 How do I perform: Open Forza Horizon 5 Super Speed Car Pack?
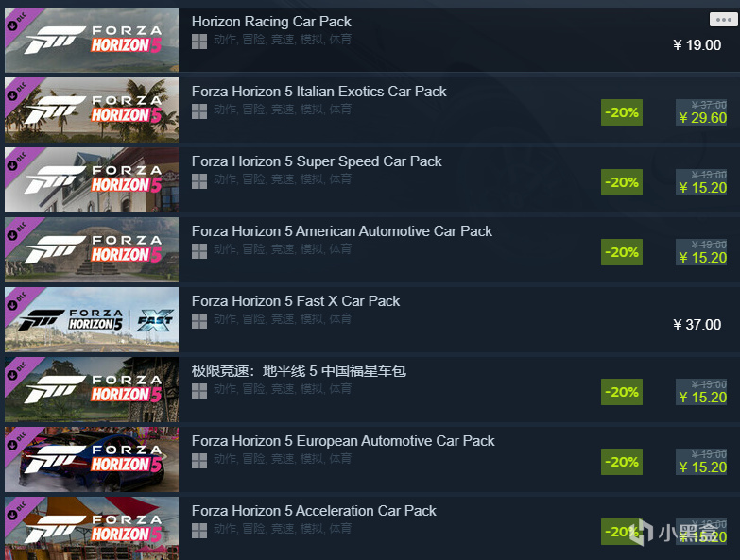[x=317, y=161]
